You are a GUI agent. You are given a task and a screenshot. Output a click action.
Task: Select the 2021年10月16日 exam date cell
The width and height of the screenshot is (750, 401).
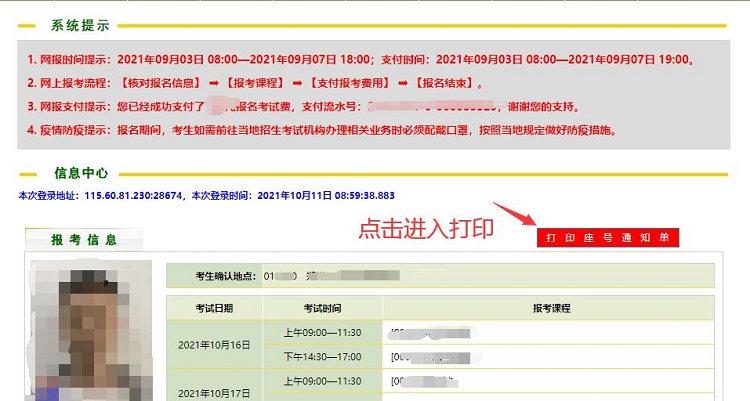pyautogui.click(x=215, y=344)
